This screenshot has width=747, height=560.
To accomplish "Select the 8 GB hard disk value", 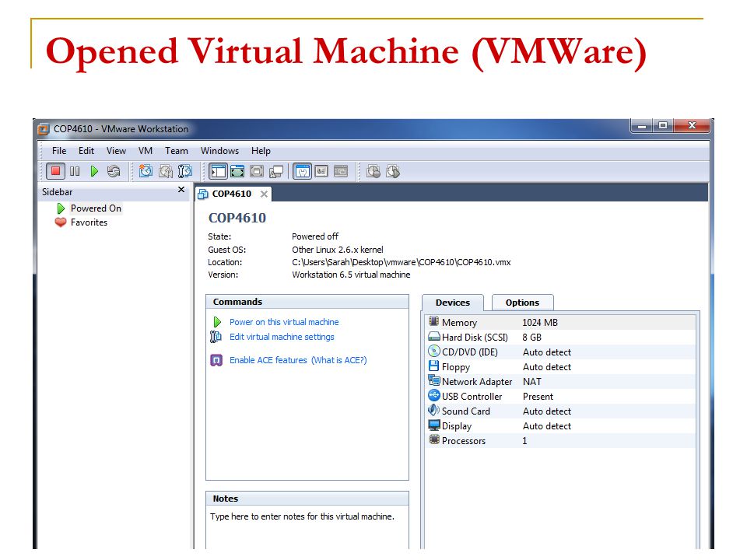I will pos(531,337).
